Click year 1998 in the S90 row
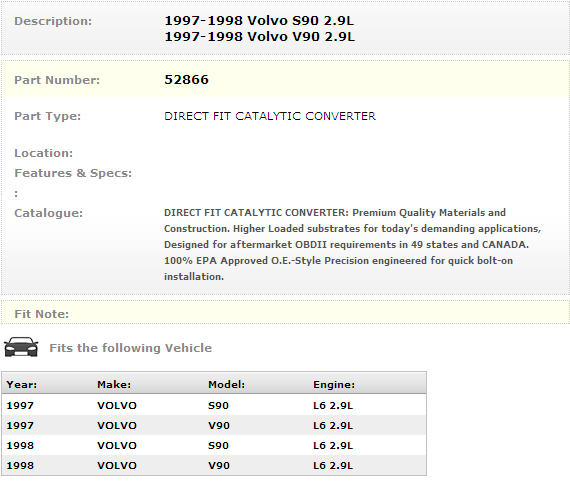570x495 pixels. pyautogui.click(x=20, y=446)
